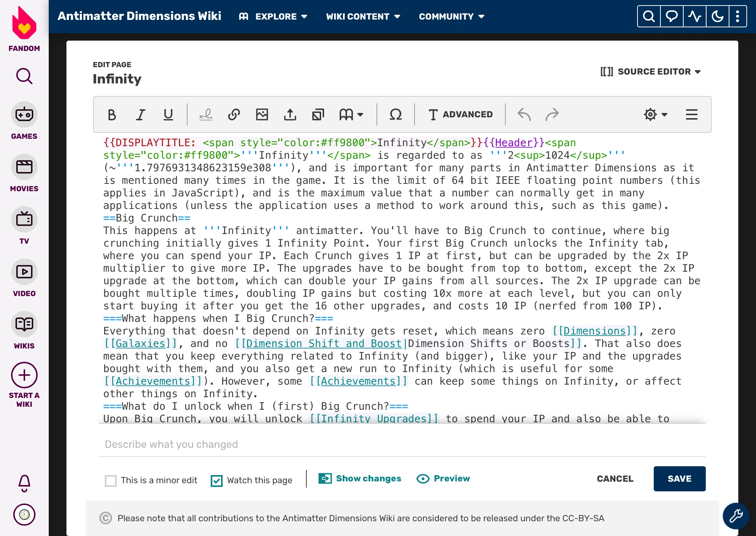The width and height of the screenshot is (756, 536).
Task: Click the Italic formatting icon
Action: [x=140, y=115]
